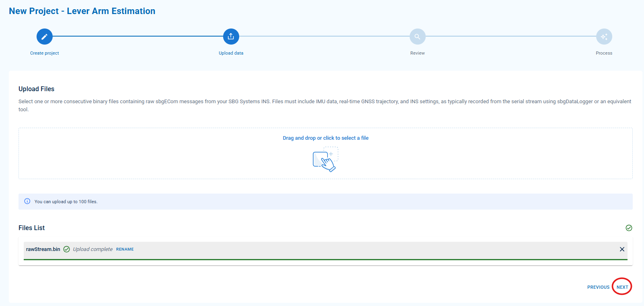The image size is (644, 306).
Task: Click the "Upload data" step label
Action: (231, 53)
